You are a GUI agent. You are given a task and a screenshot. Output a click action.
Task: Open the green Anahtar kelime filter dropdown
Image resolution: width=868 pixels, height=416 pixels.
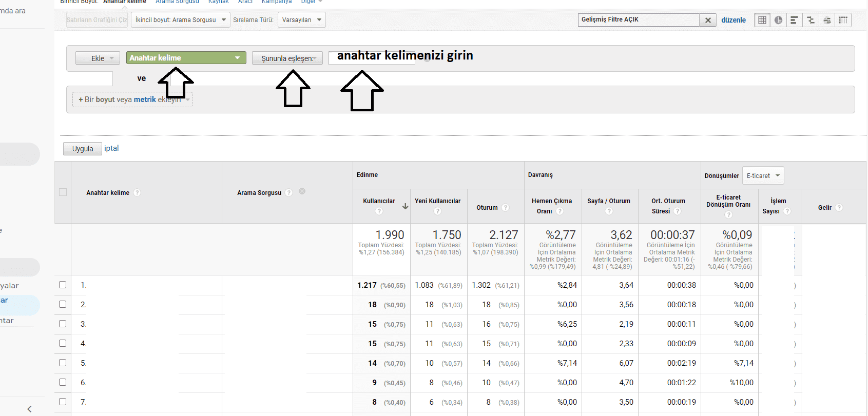[x=186, y=58]
